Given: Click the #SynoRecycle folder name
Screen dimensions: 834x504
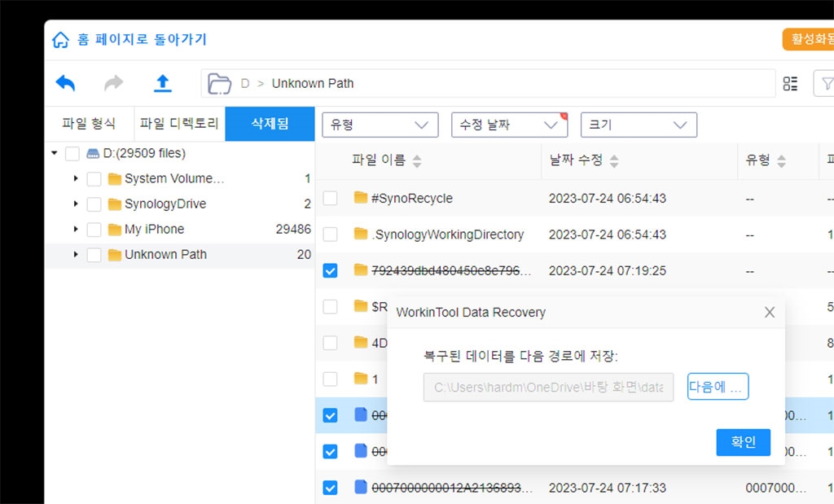Looking at the screenshot, I should [411, 199].
